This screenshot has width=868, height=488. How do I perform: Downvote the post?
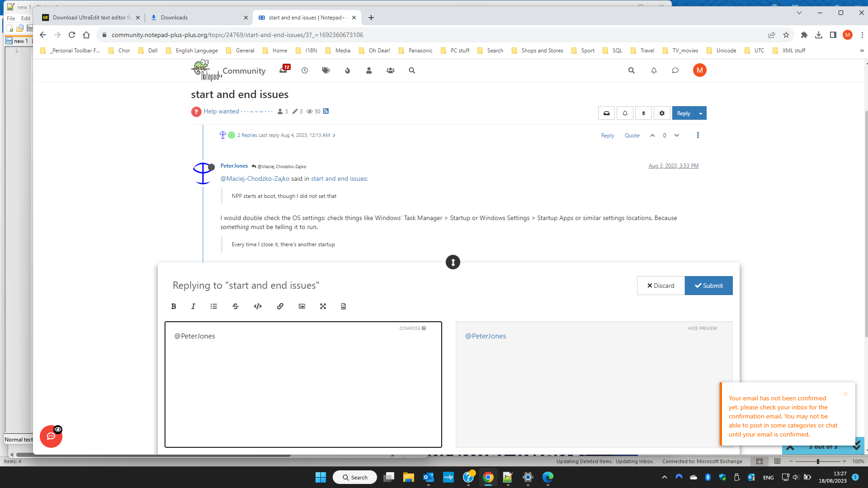pos(677,135)
